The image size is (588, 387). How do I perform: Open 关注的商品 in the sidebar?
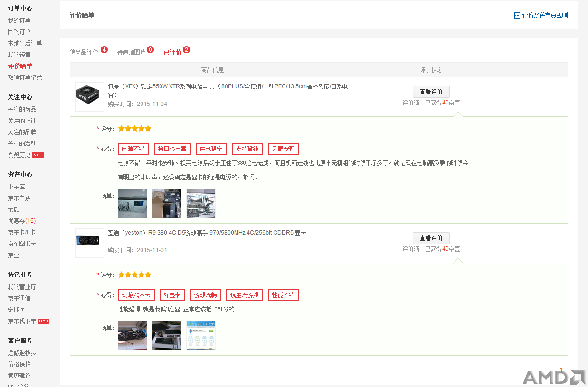pos(22,109)
